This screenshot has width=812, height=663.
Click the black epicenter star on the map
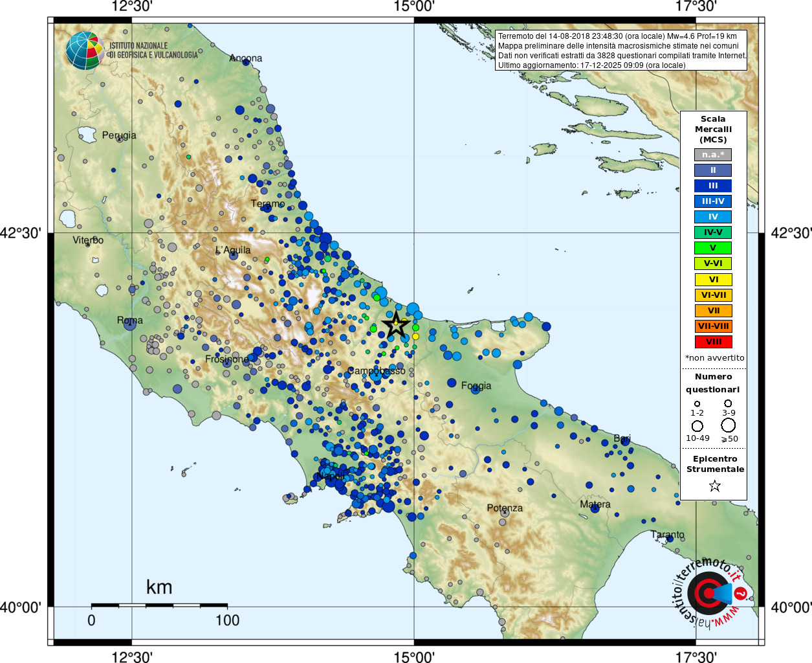(x=395, y=324)
